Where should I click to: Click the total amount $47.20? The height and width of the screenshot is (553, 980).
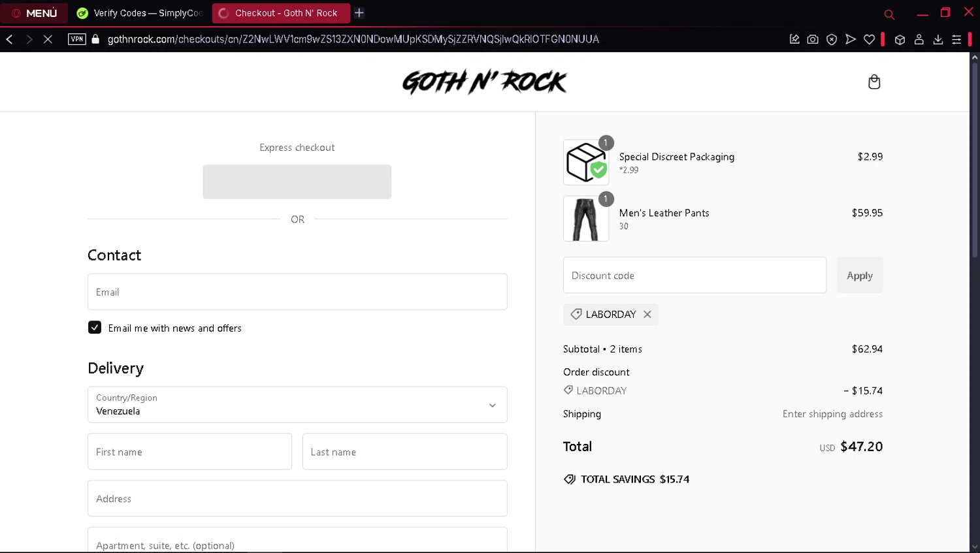click(861, 447)
